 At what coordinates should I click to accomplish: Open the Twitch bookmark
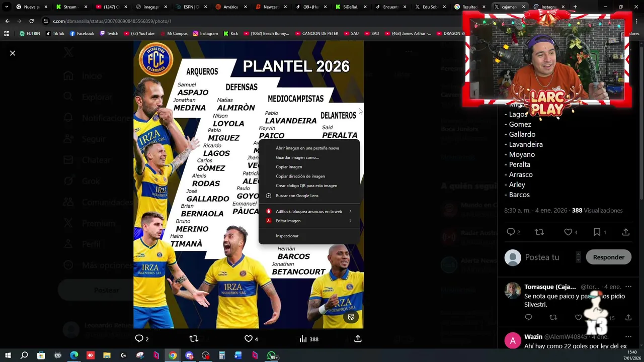109,33
